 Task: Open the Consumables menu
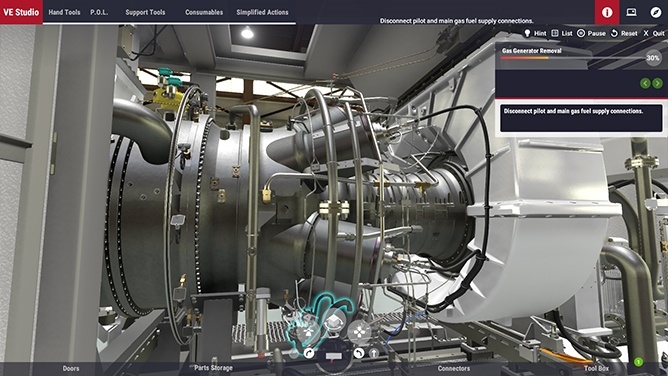click(204, 12)
